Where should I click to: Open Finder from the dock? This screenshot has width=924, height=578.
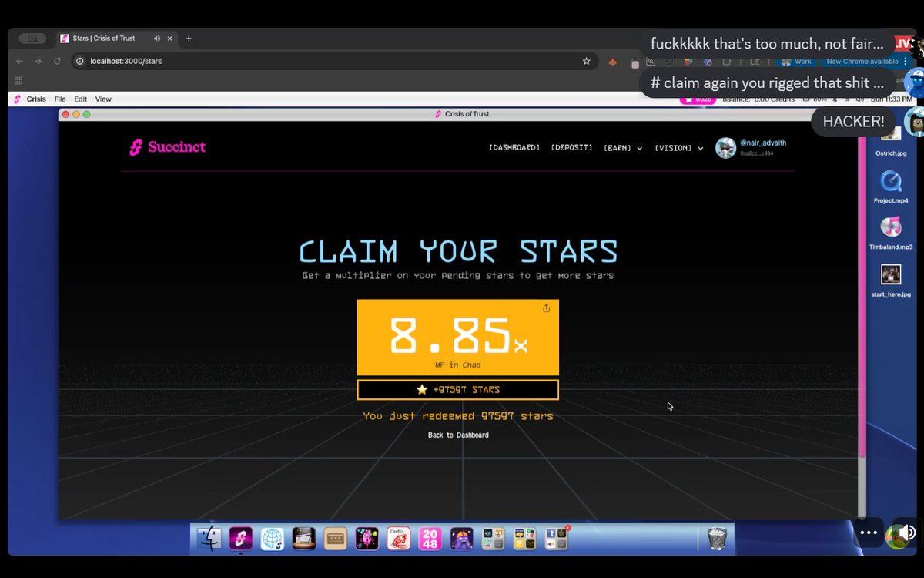[x=209, y=538]
